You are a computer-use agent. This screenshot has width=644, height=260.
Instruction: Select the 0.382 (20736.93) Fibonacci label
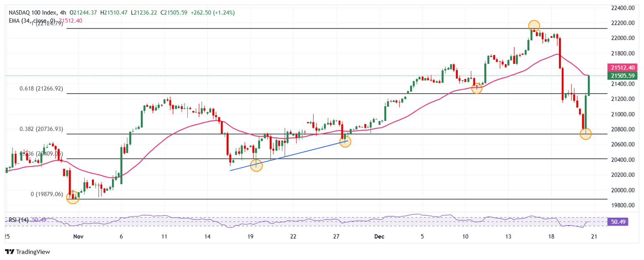pyautogui.click(x=41, y=129)
